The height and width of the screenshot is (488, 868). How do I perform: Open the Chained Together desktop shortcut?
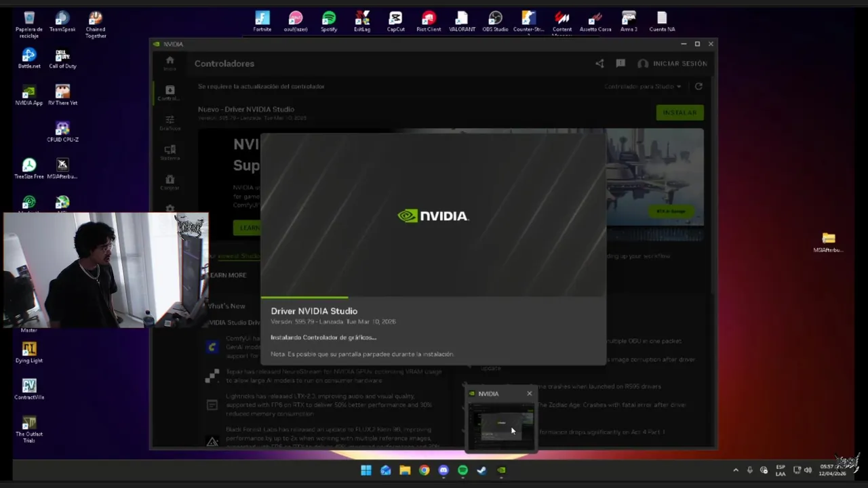point(96,24)
